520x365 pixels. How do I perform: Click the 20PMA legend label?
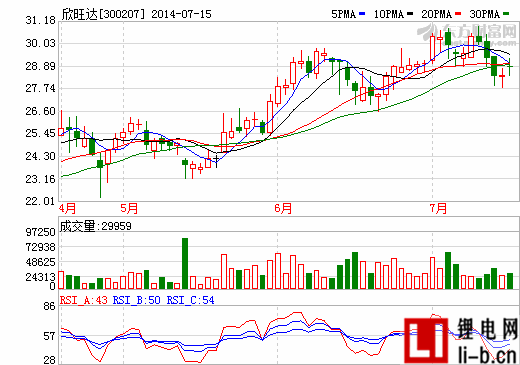coord(437,14)
